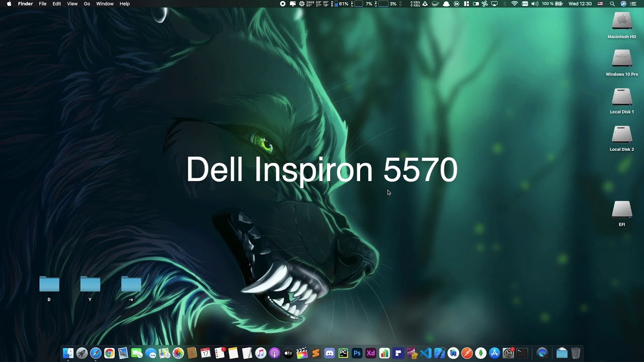Open Sublime Text in the dock
Viewport: 644px width, 362px height.
coord(315,353)
